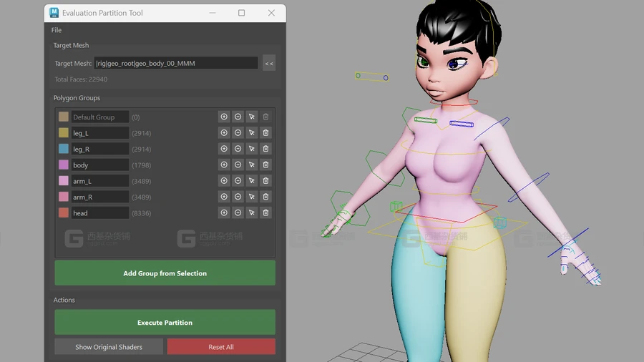The width and height of the screenshot is (644, 362).
Task: Click the Target Mesh path field
Action: click(x=176, y=64)
